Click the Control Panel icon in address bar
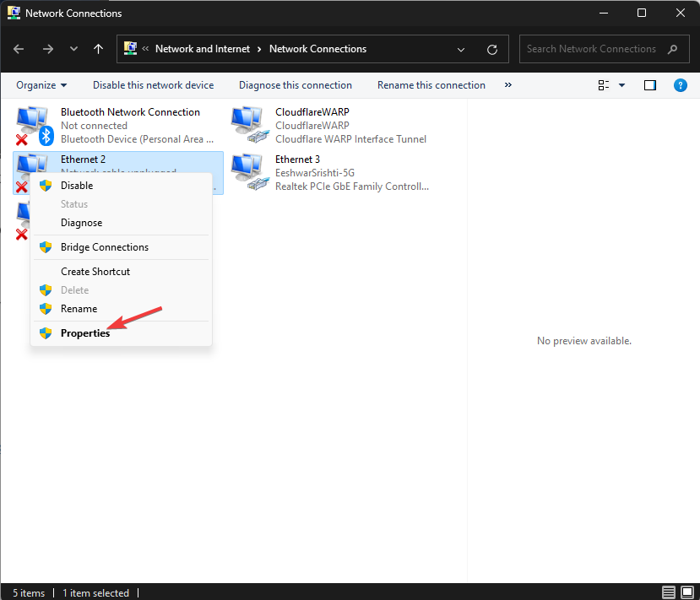Image resolution: width=700 pixels, height=600 pixels. [x=130, y=48]
